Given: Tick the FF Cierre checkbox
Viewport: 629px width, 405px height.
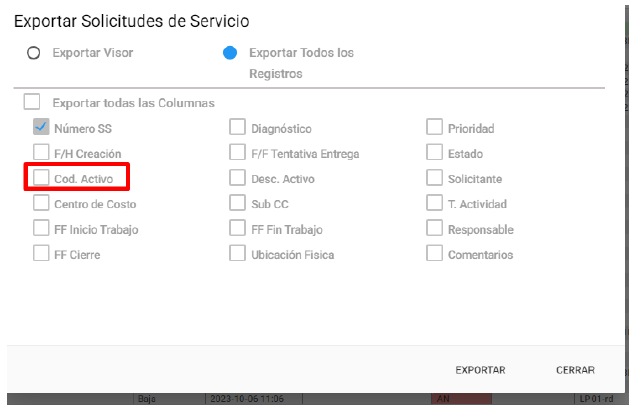Looking at the screenshot, I should click(41, 253).
